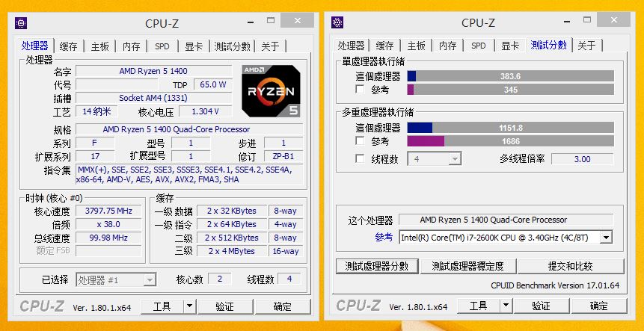Screen dimensions: 644x331
Task: Open 主板 tab in left window
Action: point(99,46)
